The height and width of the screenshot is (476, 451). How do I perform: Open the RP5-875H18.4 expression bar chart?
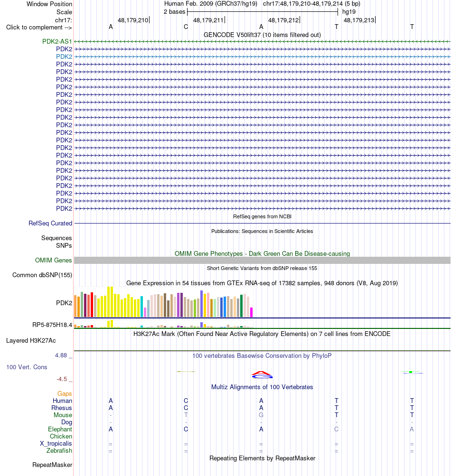click(x=163, y=324)
